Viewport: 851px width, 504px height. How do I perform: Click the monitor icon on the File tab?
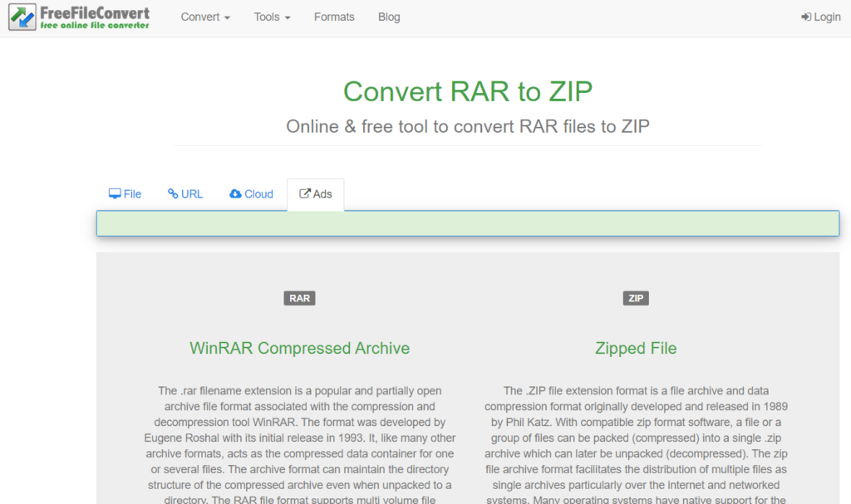[115, 193]
